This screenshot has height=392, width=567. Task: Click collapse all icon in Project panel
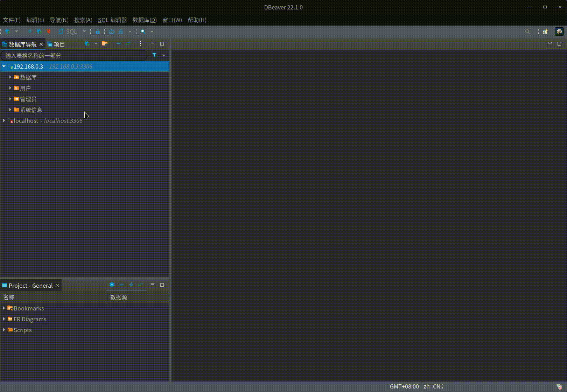point(121,285)
